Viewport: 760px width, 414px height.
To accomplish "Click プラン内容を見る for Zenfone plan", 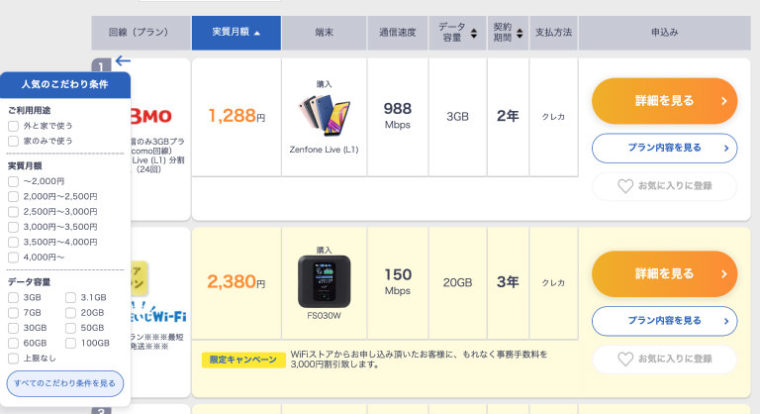I will pos(665,148).
